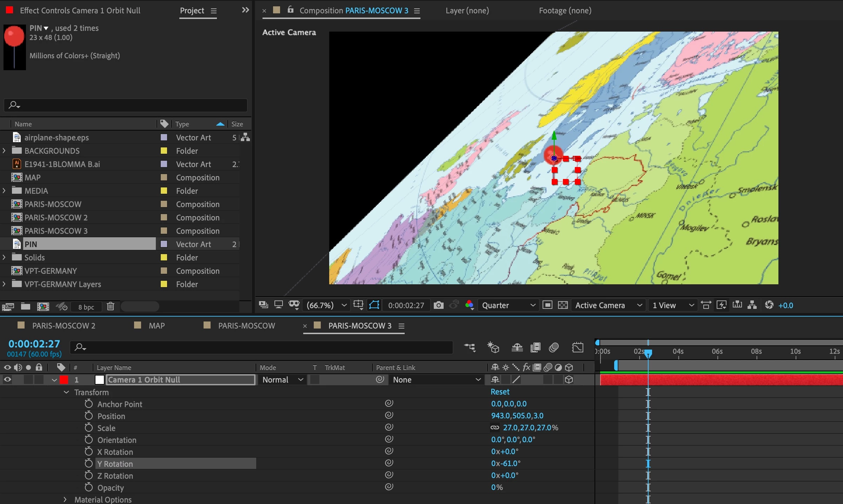Create a new folder in Project panel

pos(25,306)
